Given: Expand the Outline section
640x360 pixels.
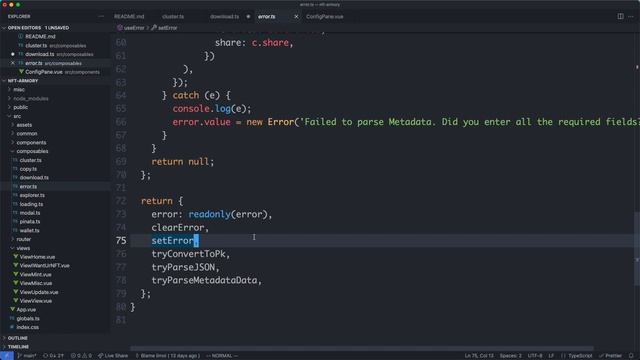Looking at the screenshot, I should 18,338.
